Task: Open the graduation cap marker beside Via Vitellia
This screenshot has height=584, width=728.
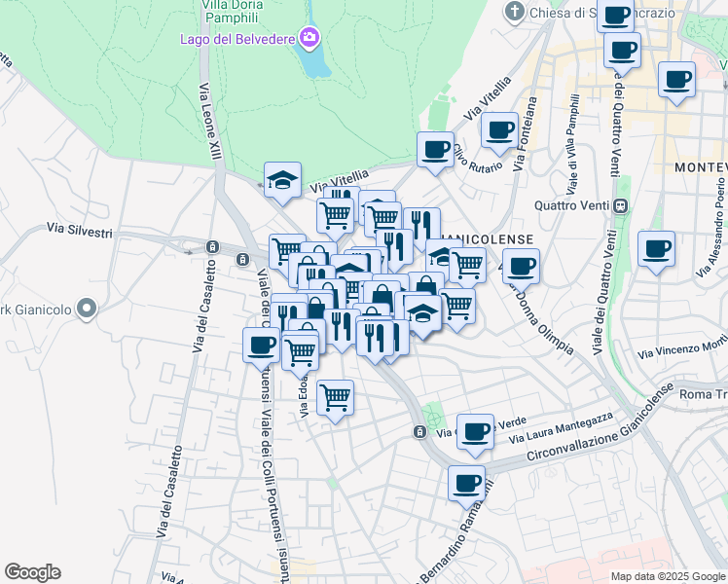Action: point(282,179)
